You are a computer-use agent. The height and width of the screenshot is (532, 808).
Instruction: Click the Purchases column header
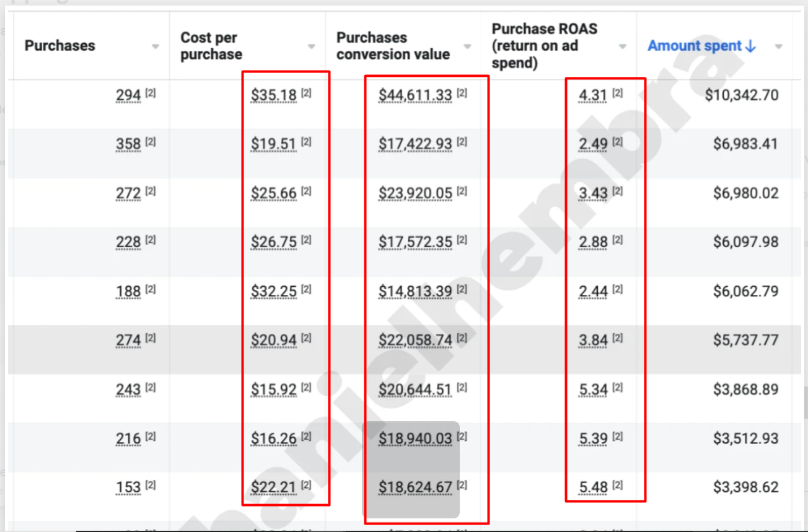click(x=60, y=46)
